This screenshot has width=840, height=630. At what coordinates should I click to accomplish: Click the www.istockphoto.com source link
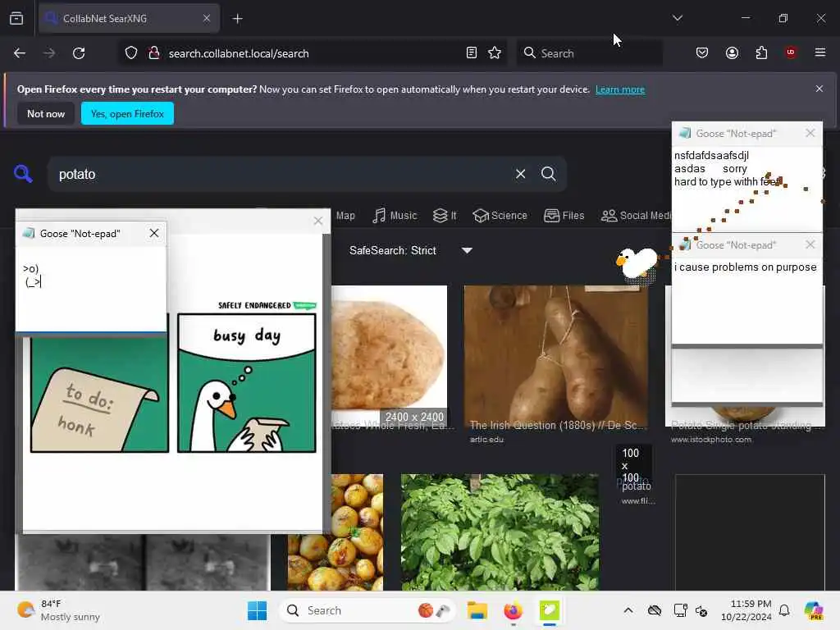[711, 440]
